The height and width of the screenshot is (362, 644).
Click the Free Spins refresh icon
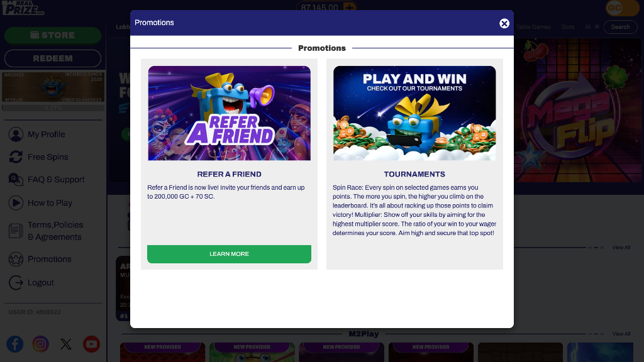coord(16,156)
